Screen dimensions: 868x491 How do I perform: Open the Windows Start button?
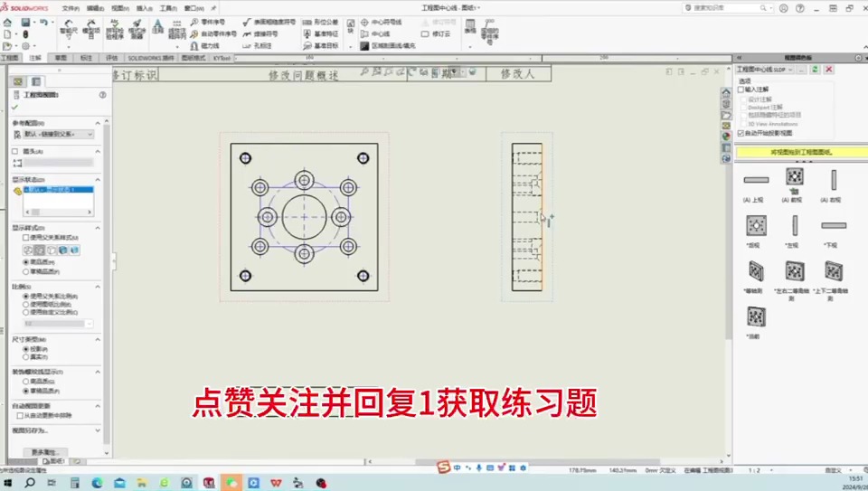coord(8,483)
